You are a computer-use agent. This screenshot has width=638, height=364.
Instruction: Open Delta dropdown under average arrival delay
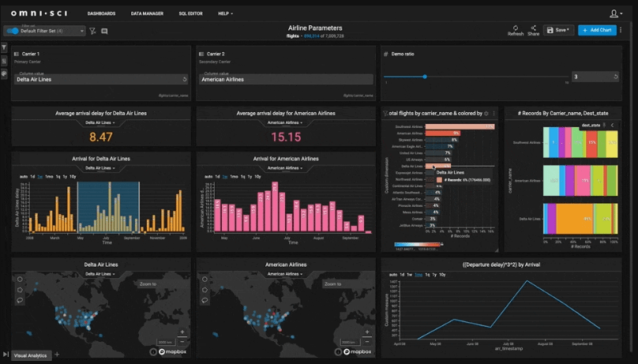[100, 122]
